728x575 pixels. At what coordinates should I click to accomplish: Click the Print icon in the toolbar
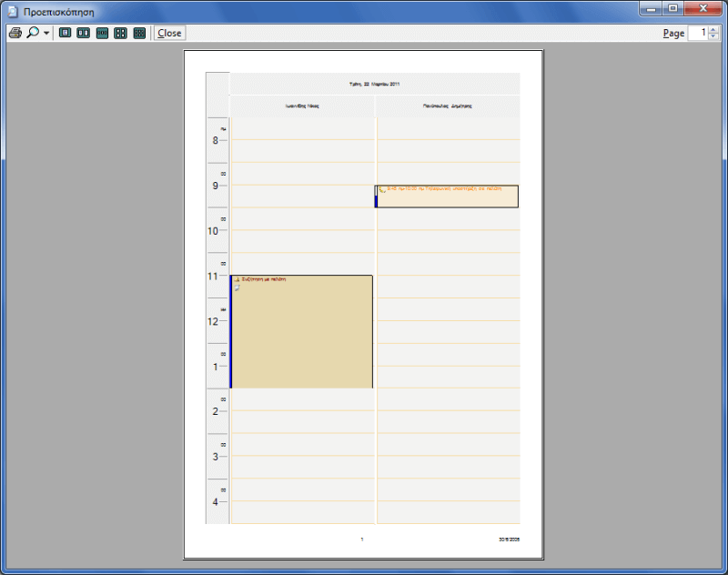pos(15,33)
